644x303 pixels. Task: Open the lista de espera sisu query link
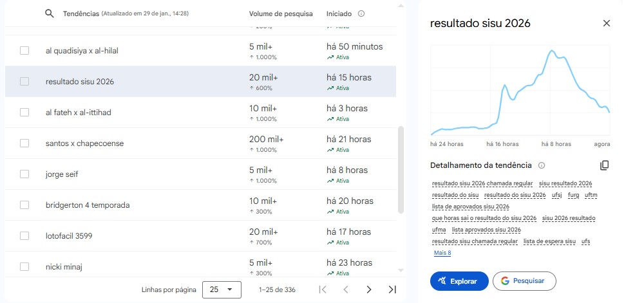[549, 241]
